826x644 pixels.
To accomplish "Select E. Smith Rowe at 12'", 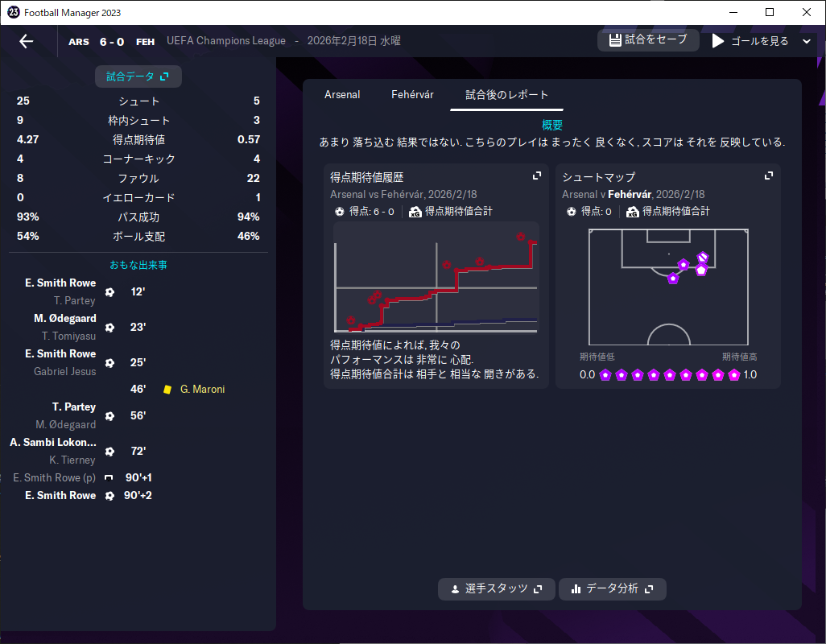I will pos(60,283).
